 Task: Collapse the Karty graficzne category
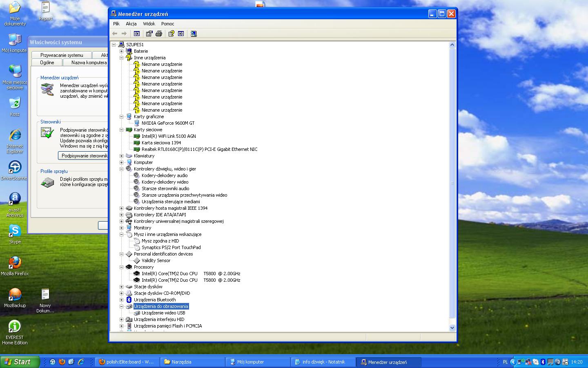click(x=121, y=117)
